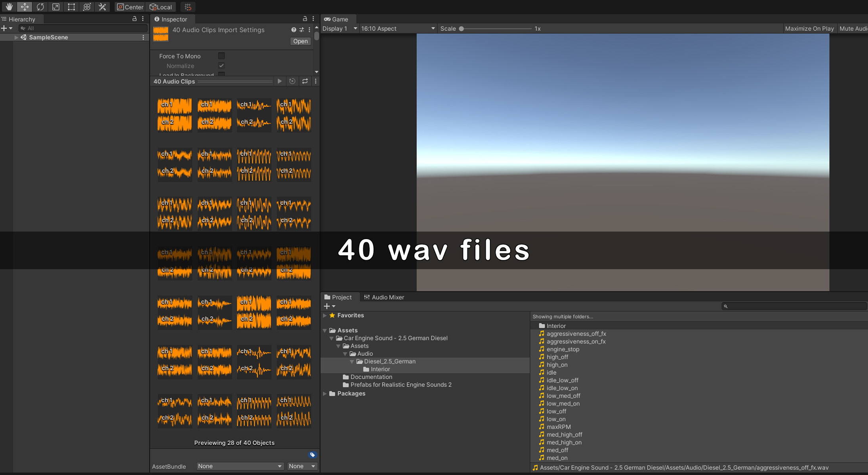Lock the Inspector panel
868x475 pixels.
click(305, 19)
